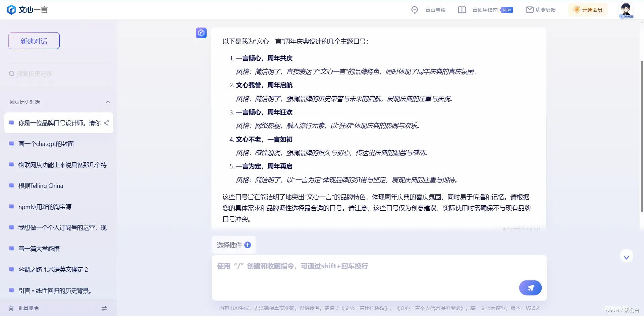Open 选择插件 plugin selector
The height and width of the screenshot is (316, 644).
tap(233, 245)
